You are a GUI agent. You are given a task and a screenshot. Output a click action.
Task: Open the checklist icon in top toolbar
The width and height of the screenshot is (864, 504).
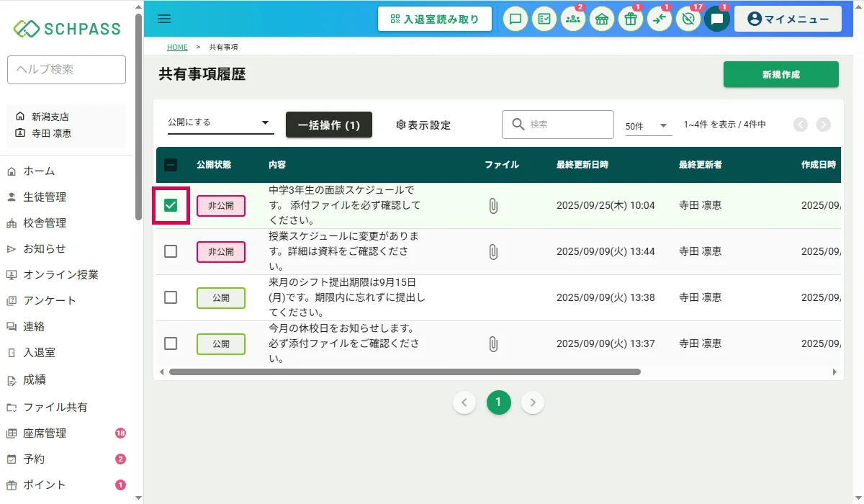coord(544,19)
